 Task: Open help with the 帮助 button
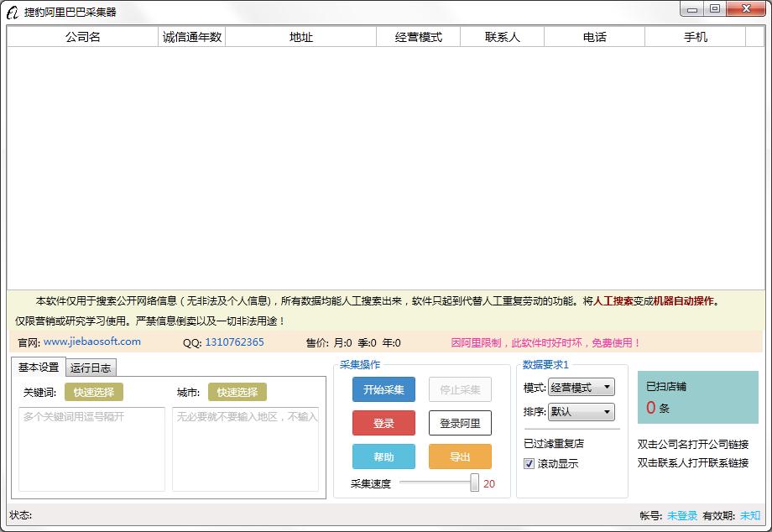pyautogui.click(x=383, y=456)
